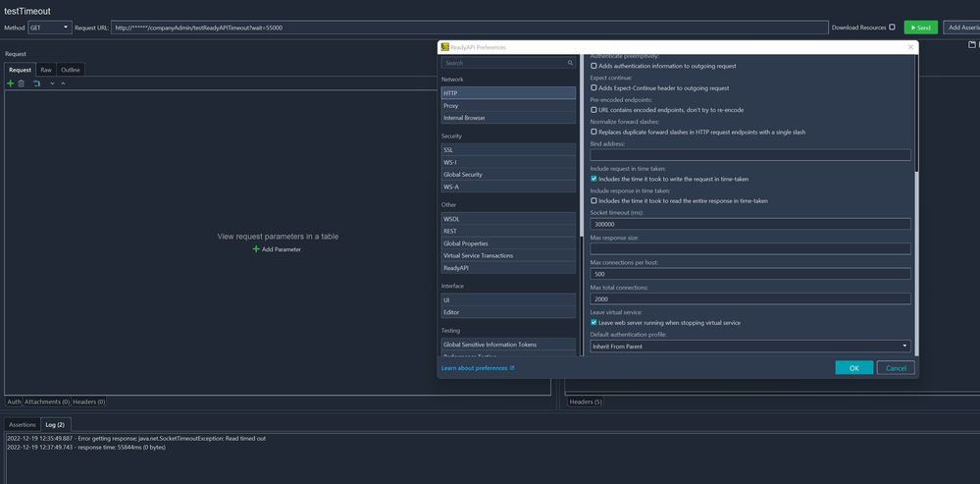Enable the Expect-Continue header checkbox
Viewport: 980px width, 484px height.
593,88
